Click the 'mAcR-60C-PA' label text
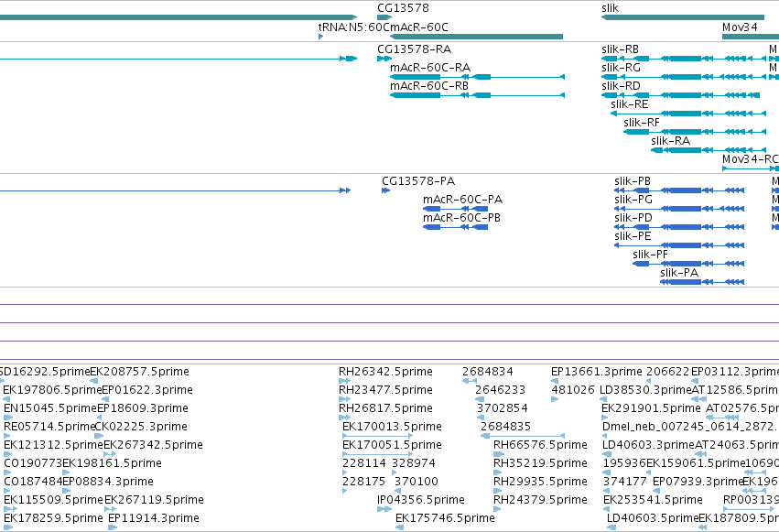779x532 pixels. tap(462, 200)
